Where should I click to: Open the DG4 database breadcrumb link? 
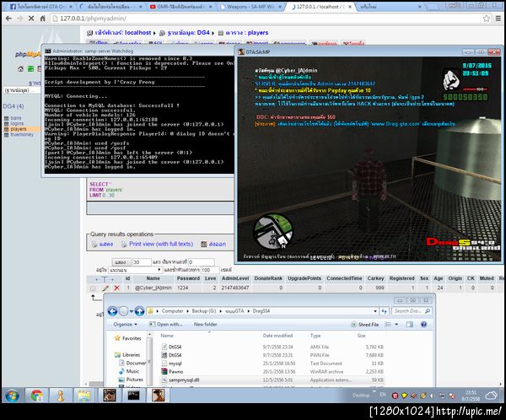188,33
